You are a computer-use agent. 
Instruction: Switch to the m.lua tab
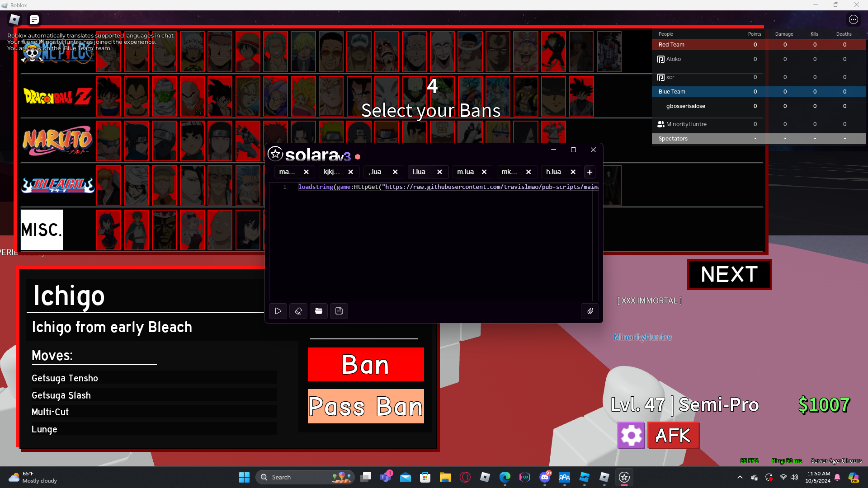point(465,172)
